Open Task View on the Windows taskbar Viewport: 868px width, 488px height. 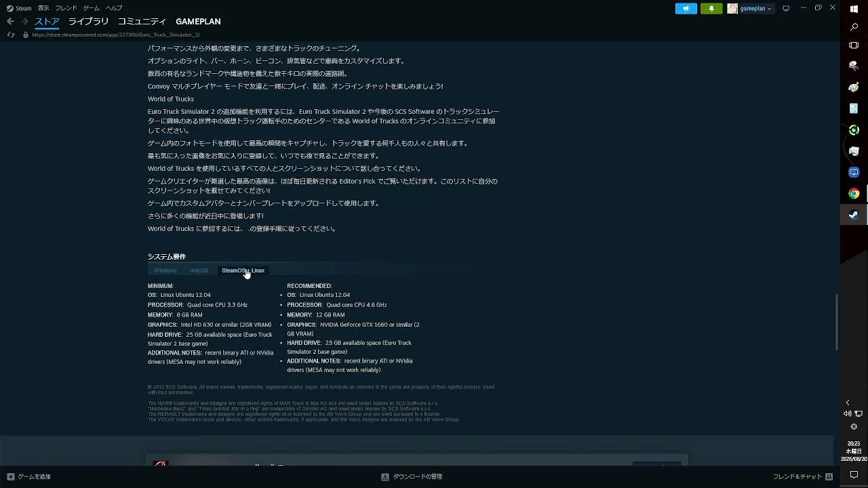(x=854, y=45)
